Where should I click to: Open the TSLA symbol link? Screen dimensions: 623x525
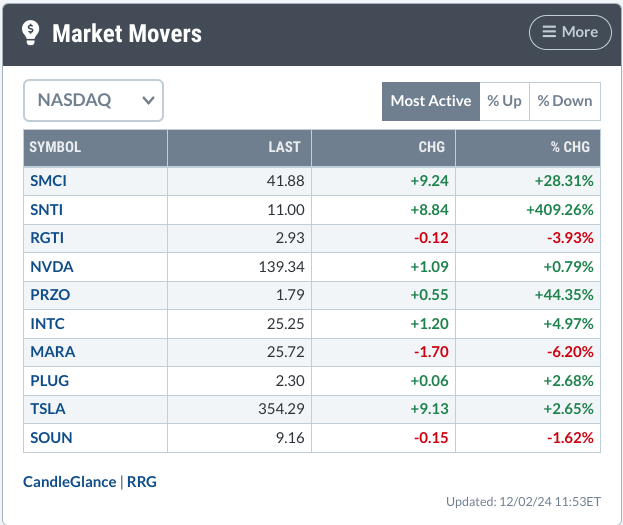[48, 409]
